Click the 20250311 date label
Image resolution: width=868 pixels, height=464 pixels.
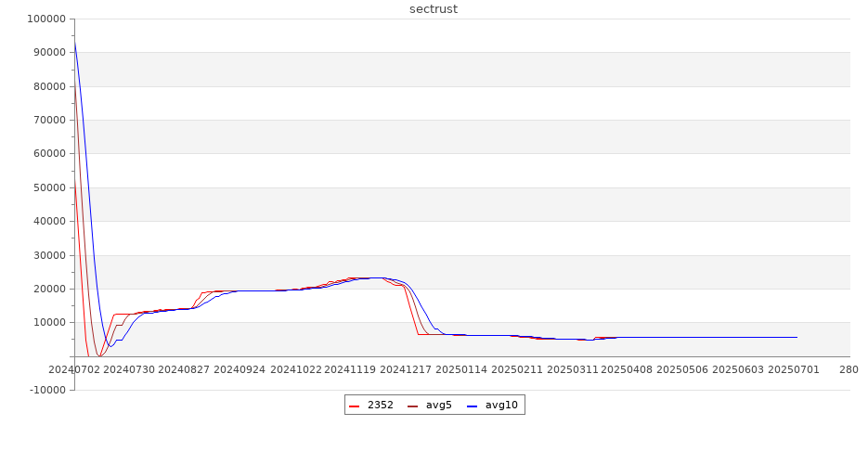[x=573, y=369]
